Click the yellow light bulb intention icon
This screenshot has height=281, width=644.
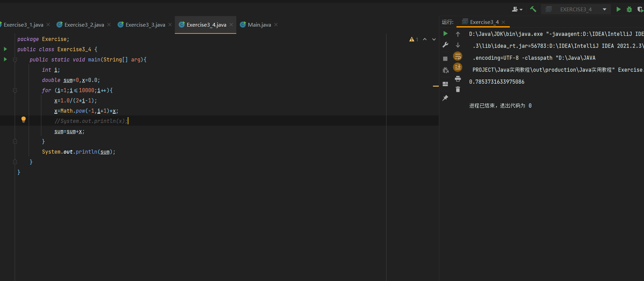[x=24, y=120]
